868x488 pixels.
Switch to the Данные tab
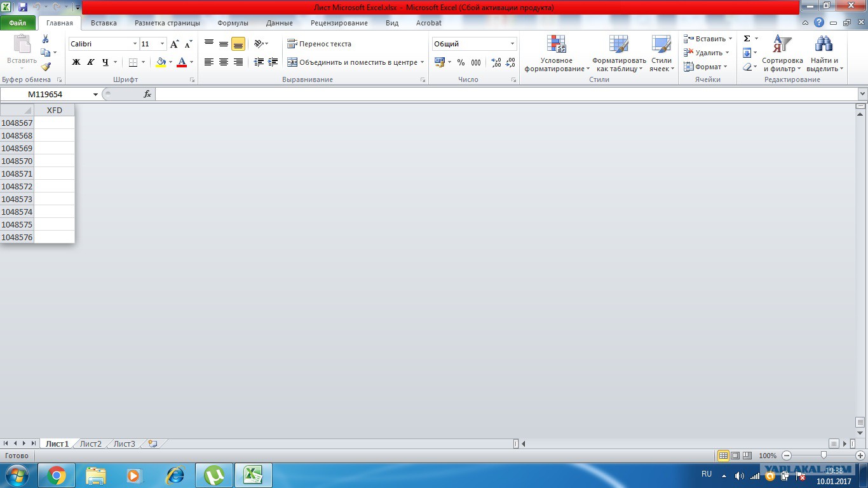280,23
